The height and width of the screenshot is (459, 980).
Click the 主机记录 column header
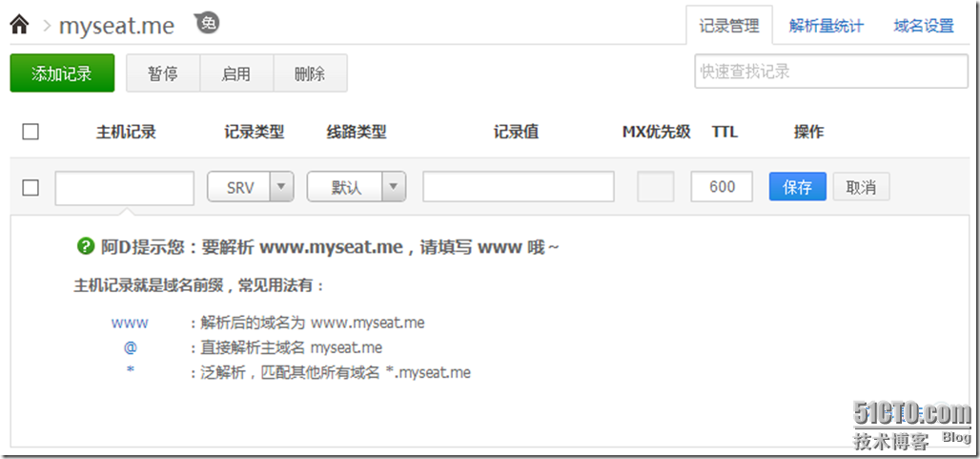click(x=126, y=132)
